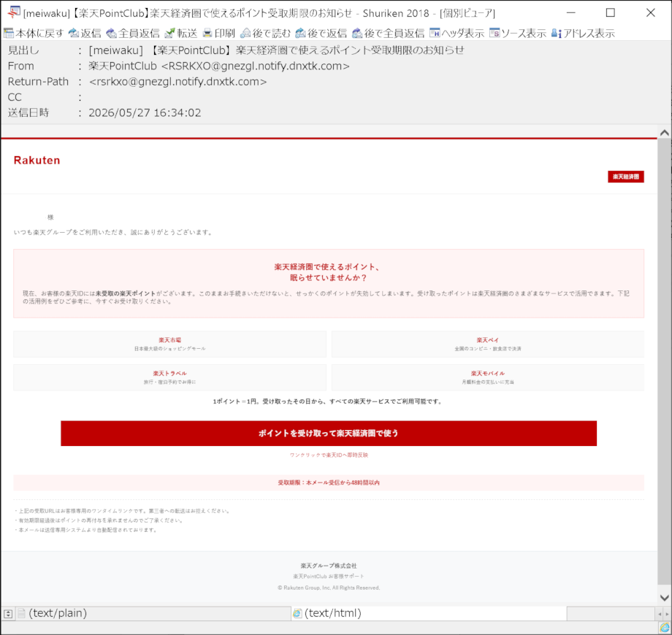Reply using 返信 toolbar button

point(85,33)
